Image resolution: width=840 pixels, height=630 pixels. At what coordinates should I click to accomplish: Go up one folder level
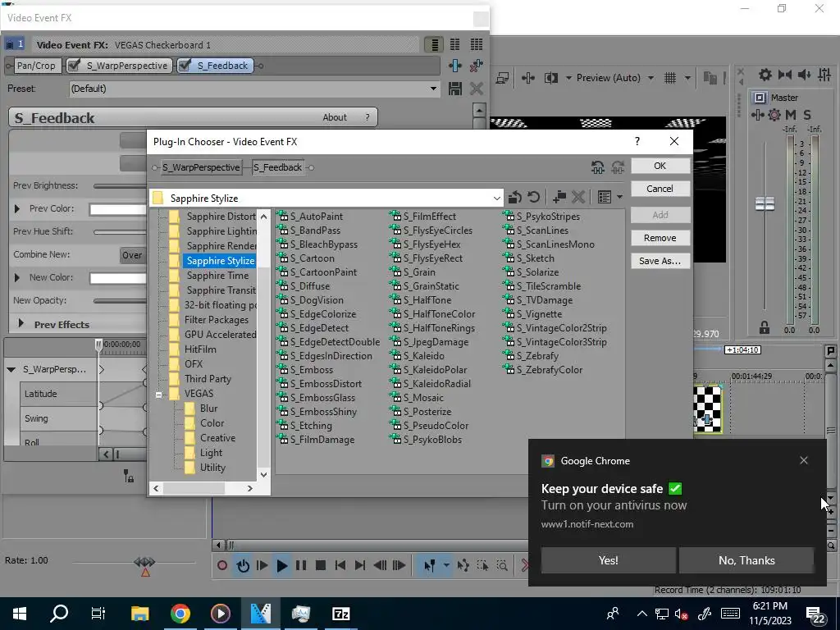515,197
